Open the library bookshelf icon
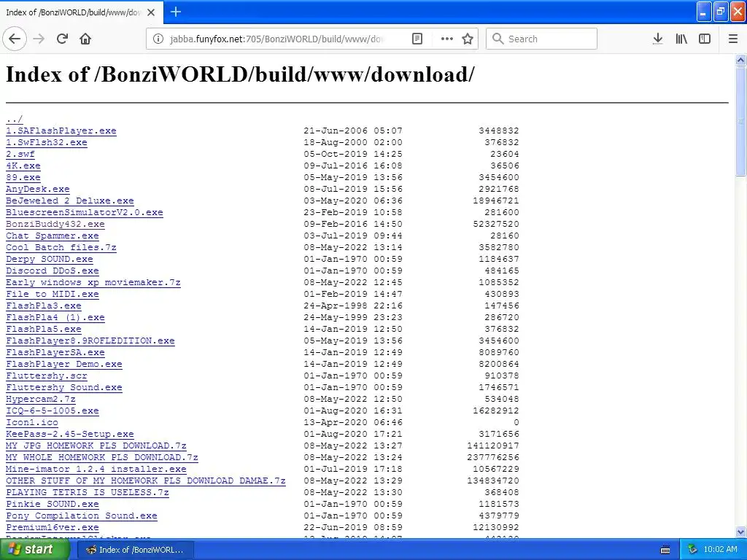Viewport: 747px width, 560px height. pos(681,39)
